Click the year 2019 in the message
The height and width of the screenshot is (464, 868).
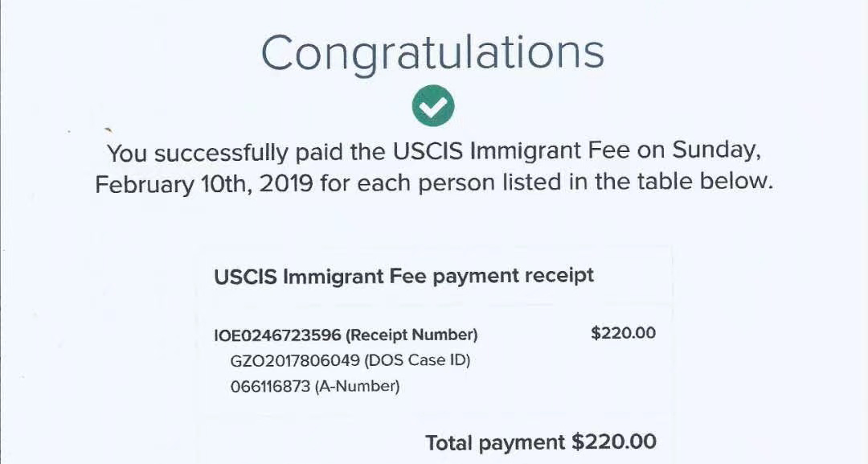286,183
